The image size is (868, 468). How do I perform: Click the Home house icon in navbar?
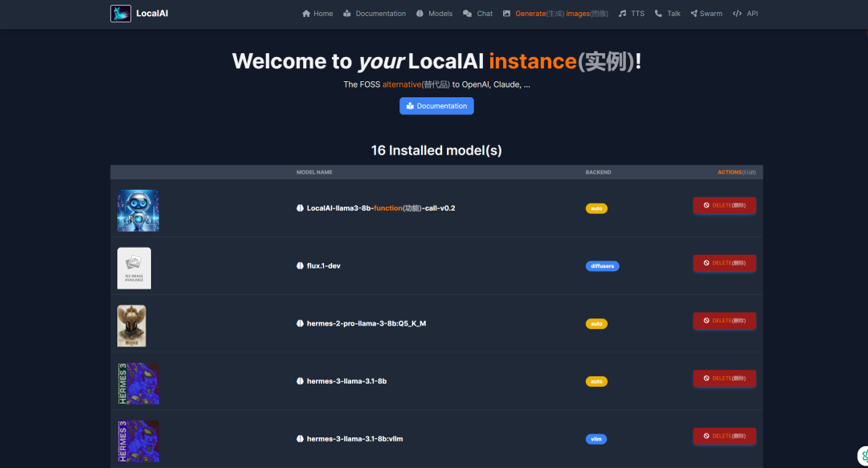305,13
